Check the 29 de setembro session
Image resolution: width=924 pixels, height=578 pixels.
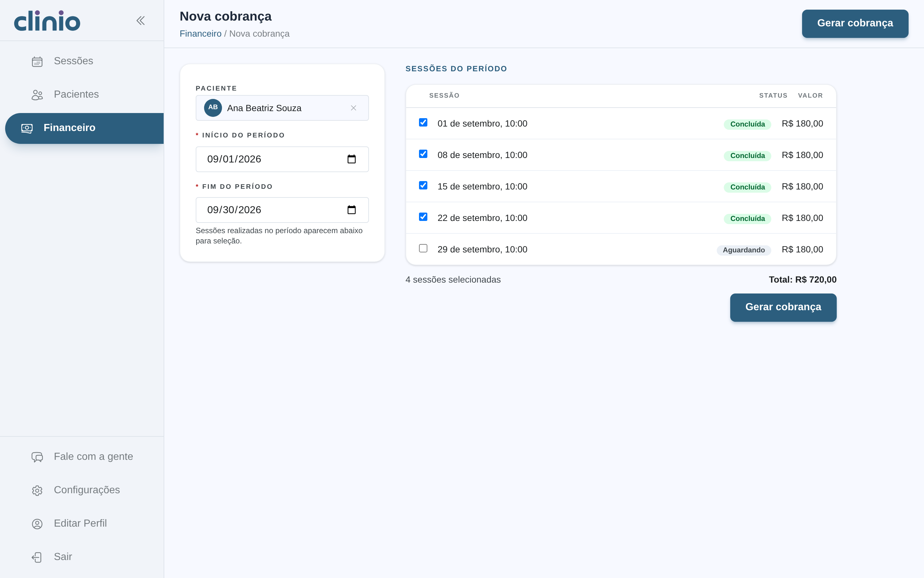[x=423, y=248]
